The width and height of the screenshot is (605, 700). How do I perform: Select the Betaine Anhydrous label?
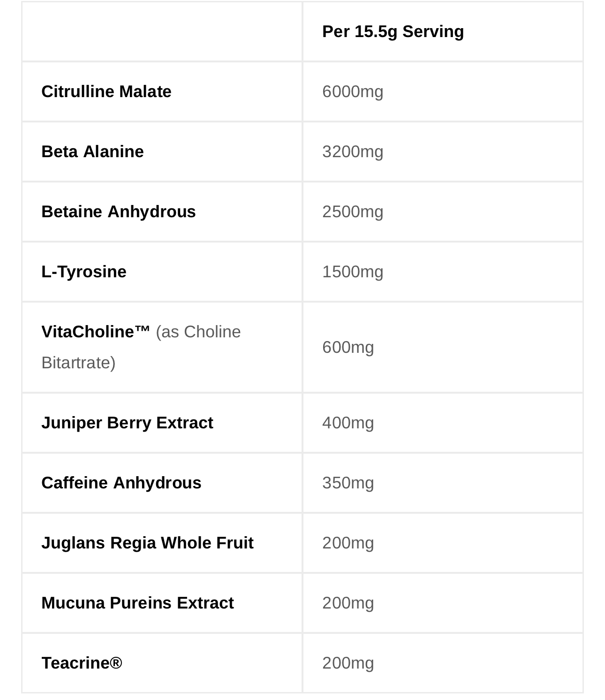(119, 212)
